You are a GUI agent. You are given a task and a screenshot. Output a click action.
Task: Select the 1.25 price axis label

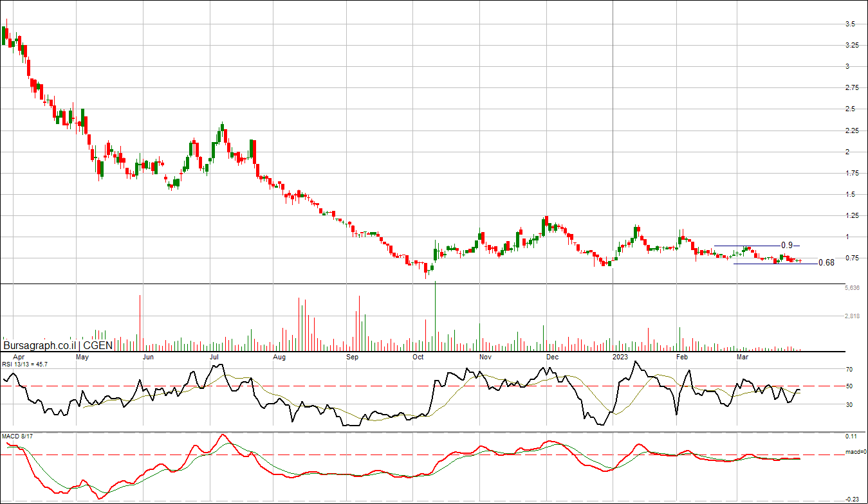coord(851,215)
